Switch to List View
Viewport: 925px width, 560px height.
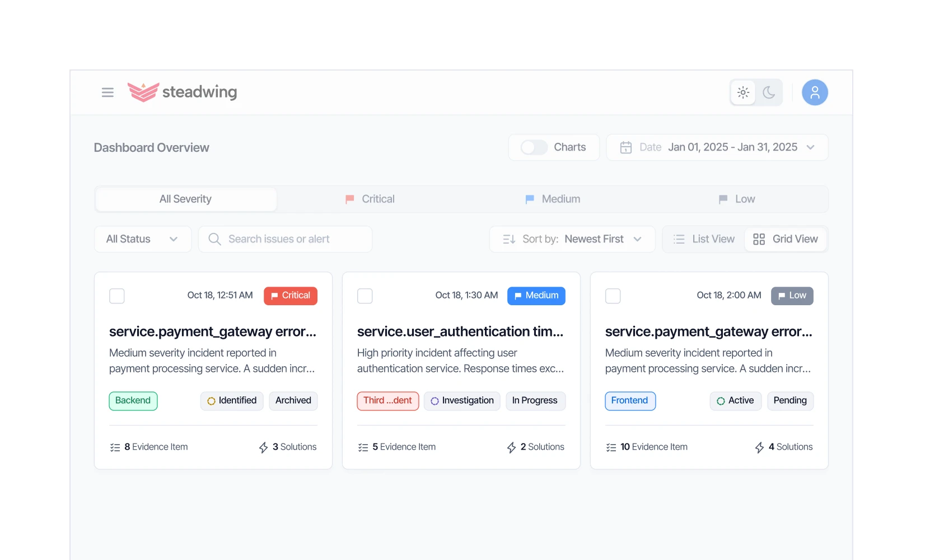[x=704, y=239]
